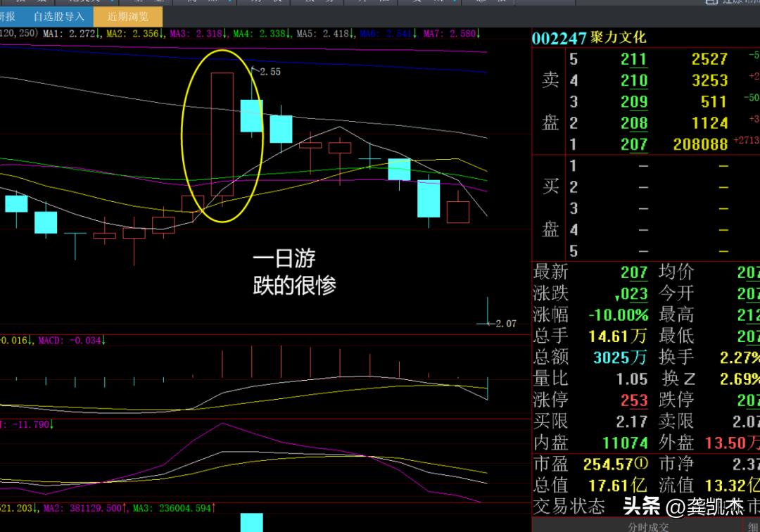Screen dimensions: 760x532
Task: Click the 2.07 low price marker
Action: pyautogui.click(x=505, y=324)
